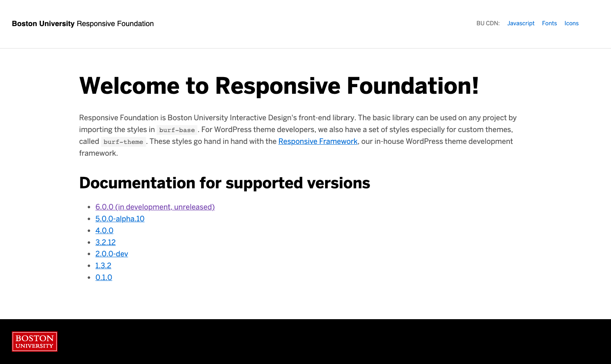Viewport: 611px width, 364px height.
Task: Go to the Icons CDN page
Action: [x=571, y=23]
